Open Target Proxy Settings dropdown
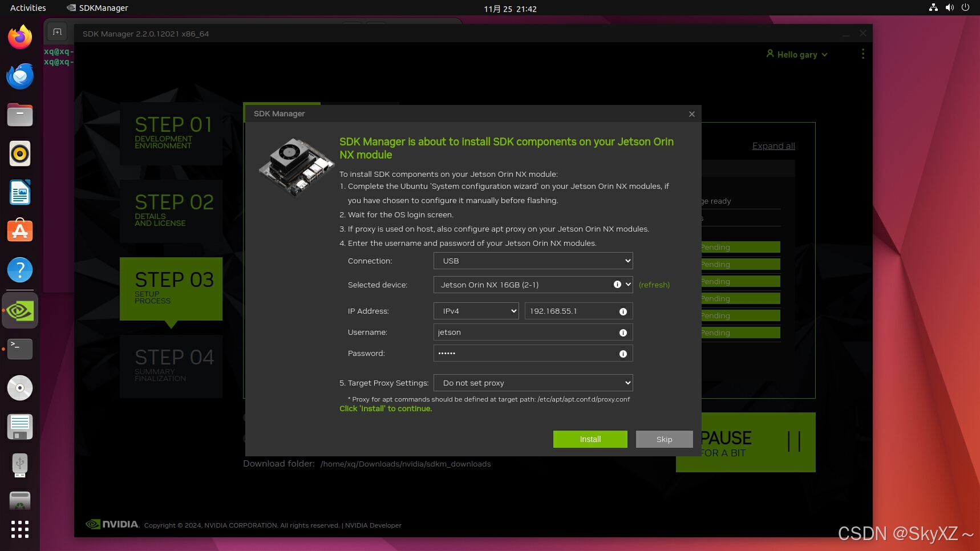980x551 pixels. tap(533, 383)
